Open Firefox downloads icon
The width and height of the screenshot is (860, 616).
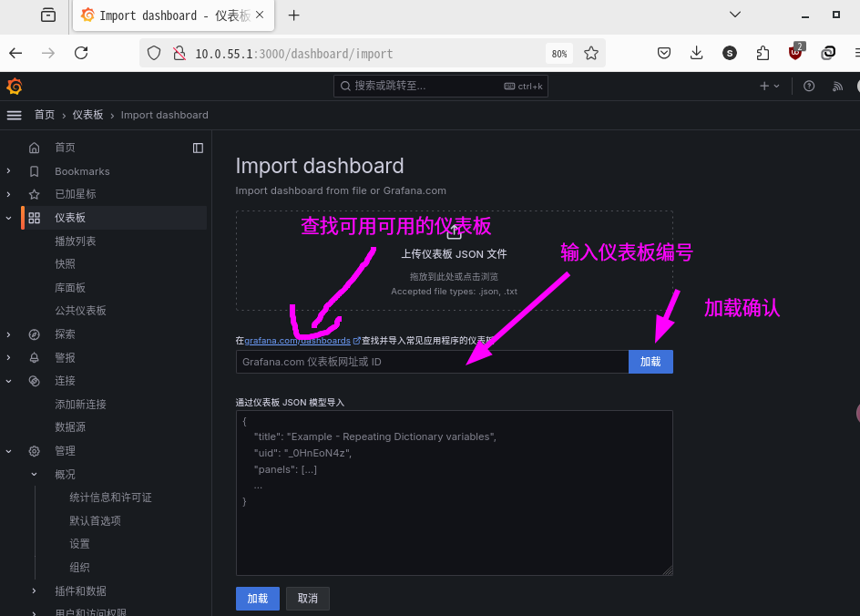[x=697, y=53]
